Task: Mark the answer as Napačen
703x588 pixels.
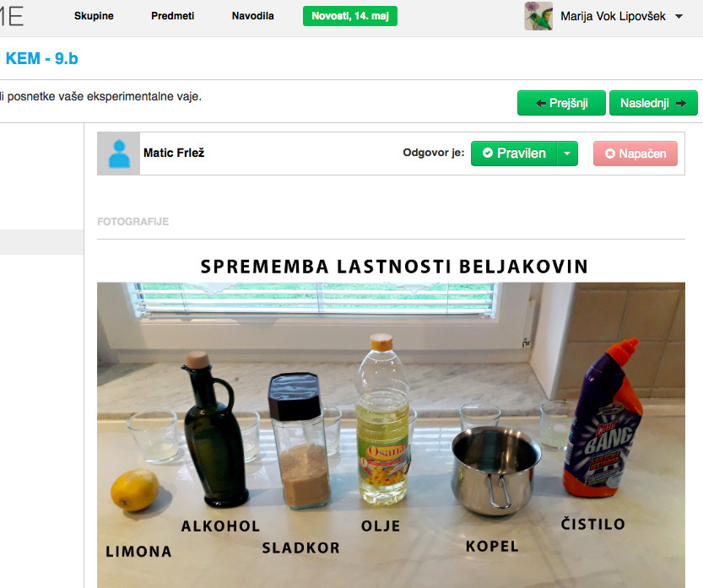Action: click(635, 154)
